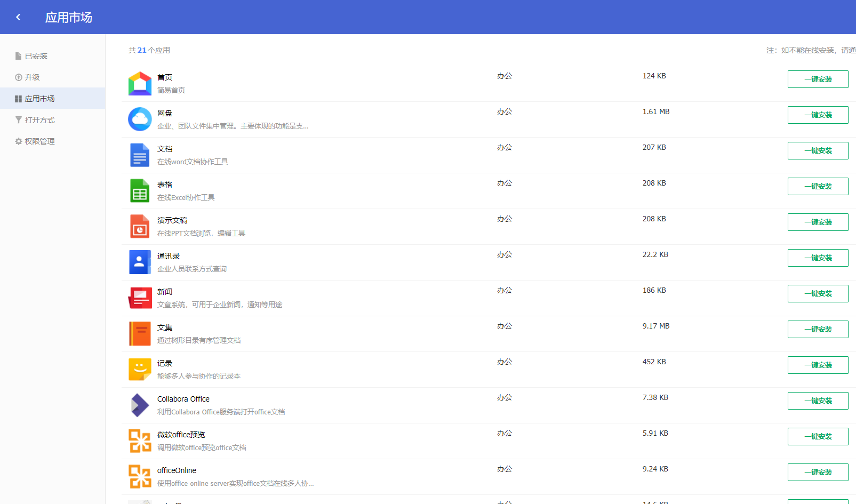
Task: Open 权限管理 settings in sidebar
Action: 39,141
